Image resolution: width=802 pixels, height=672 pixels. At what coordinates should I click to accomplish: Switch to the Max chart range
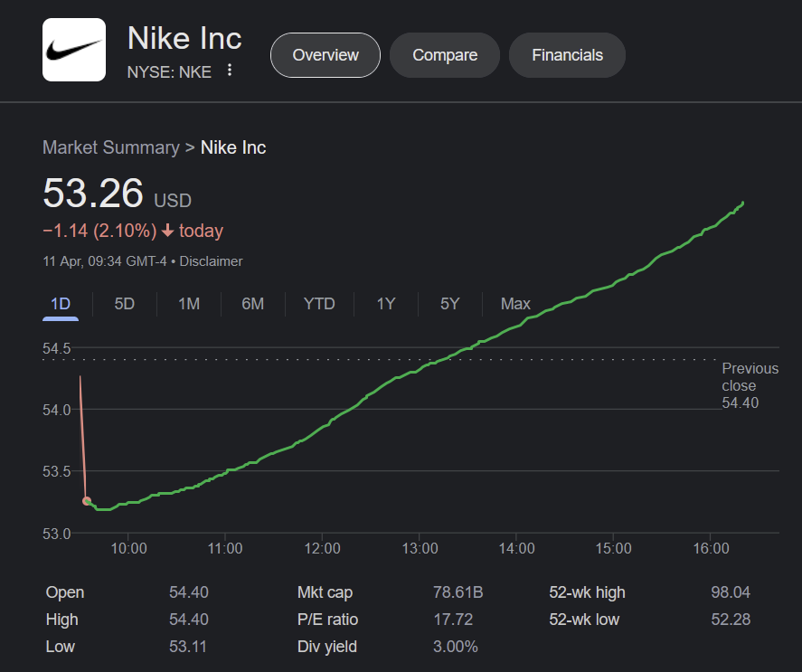[x=515, y=304]
